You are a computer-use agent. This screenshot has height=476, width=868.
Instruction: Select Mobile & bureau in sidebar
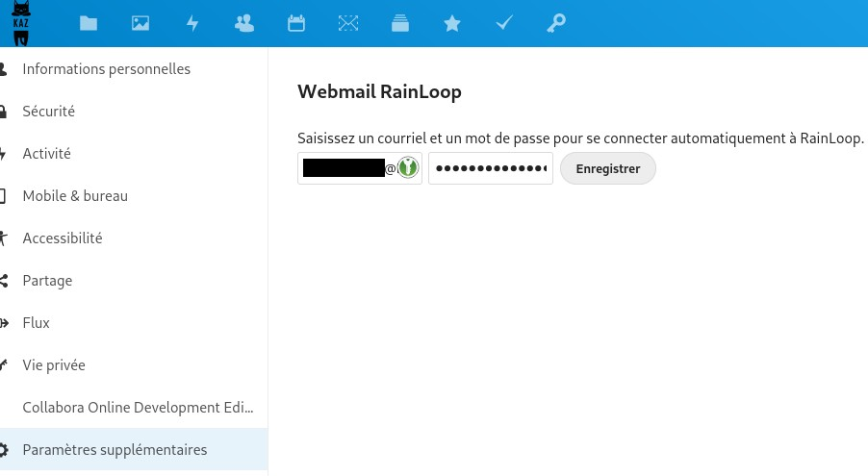click(75, 196)
